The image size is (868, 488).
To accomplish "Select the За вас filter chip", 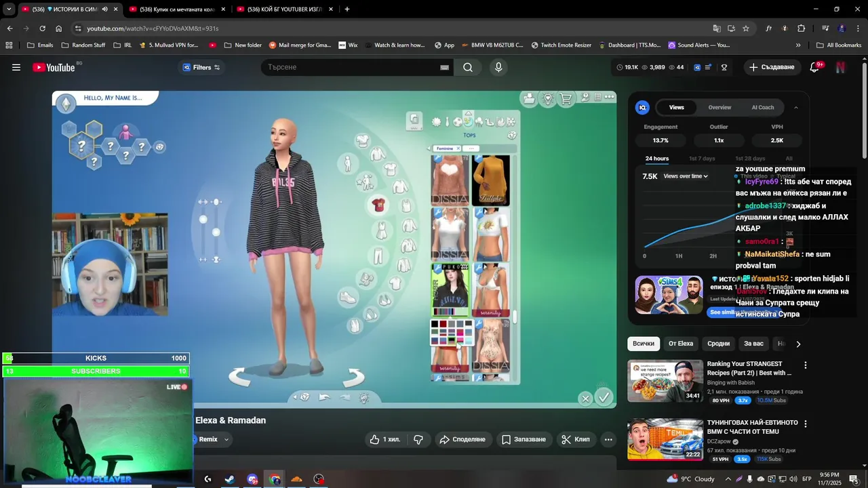I will (753, 344).
